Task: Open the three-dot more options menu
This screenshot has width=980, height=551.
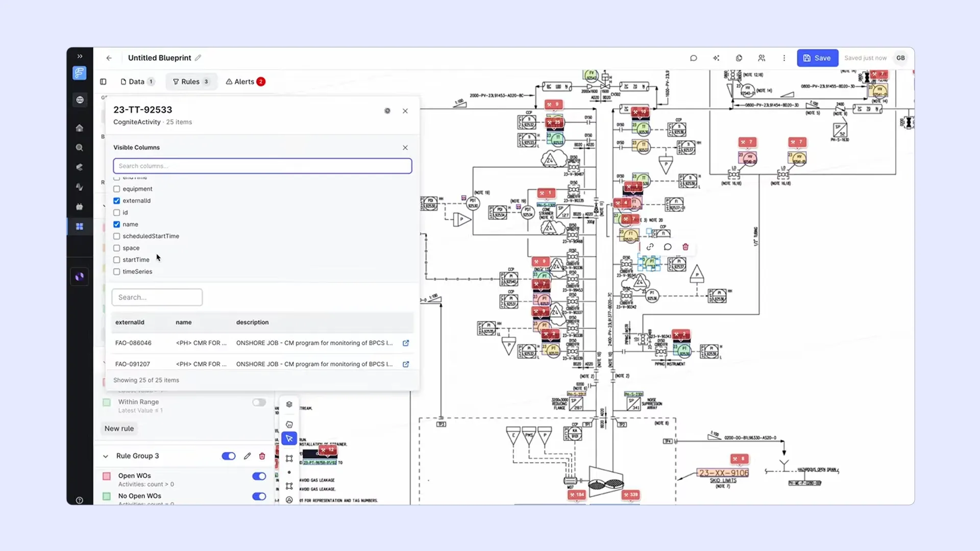Action: 784,58
